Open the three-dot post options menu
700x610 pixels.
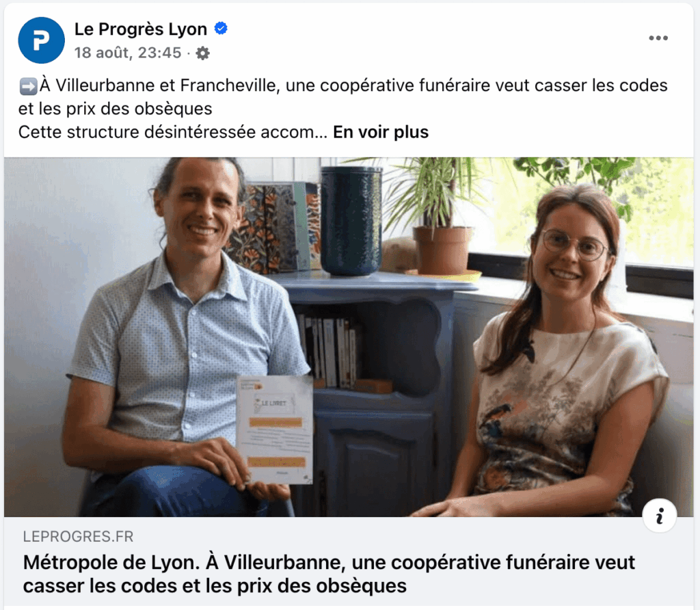pos(658,38)
